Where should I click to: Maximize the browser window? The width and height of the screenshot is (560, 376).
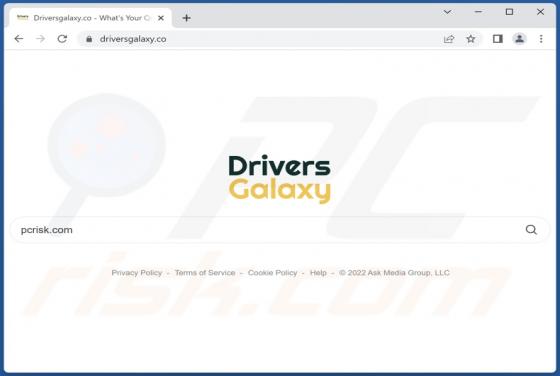pyautogui.click(x=509, y=12)
